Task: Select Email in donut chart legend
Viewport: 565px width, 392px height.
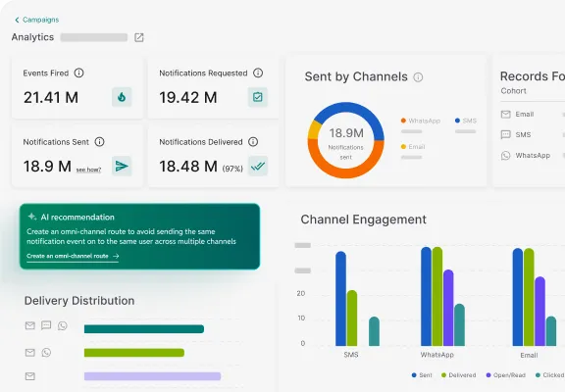Action: click(x=413, y=147)
